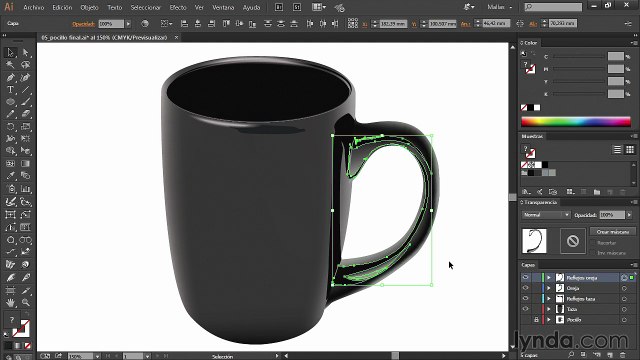This screenshot has height=360, width=640.
Task: Expand the Pocillo layer
Action: [549, 320]
